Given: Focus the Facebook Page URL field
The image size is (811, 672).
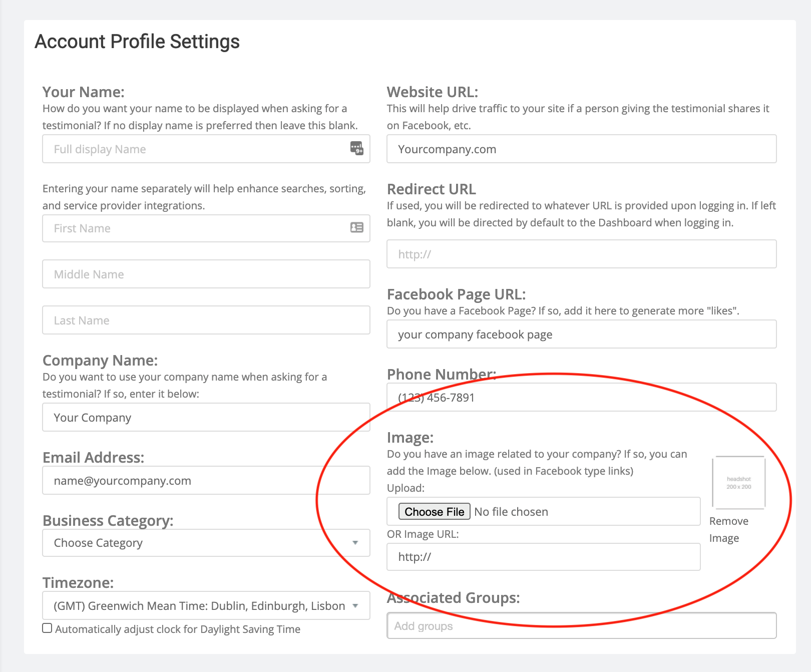Looking at the screenshot, I should click(581, 334).
